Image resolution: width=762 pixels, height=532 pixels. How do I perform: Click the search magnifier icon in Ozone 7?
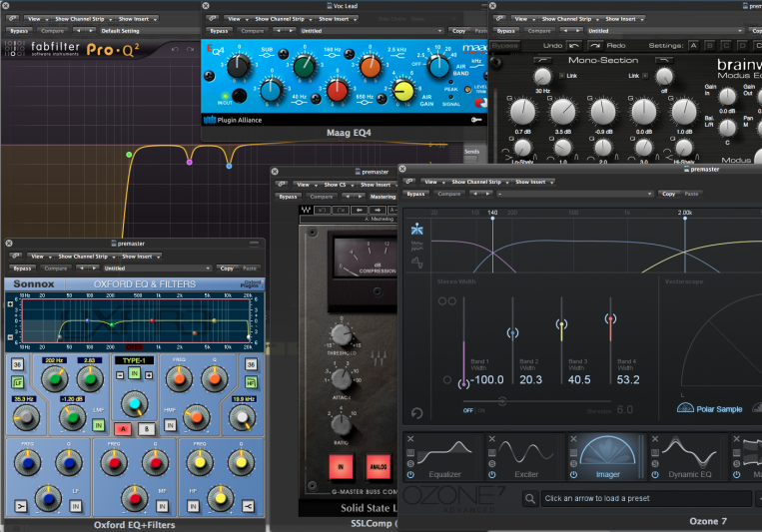[x=530, y=498]
